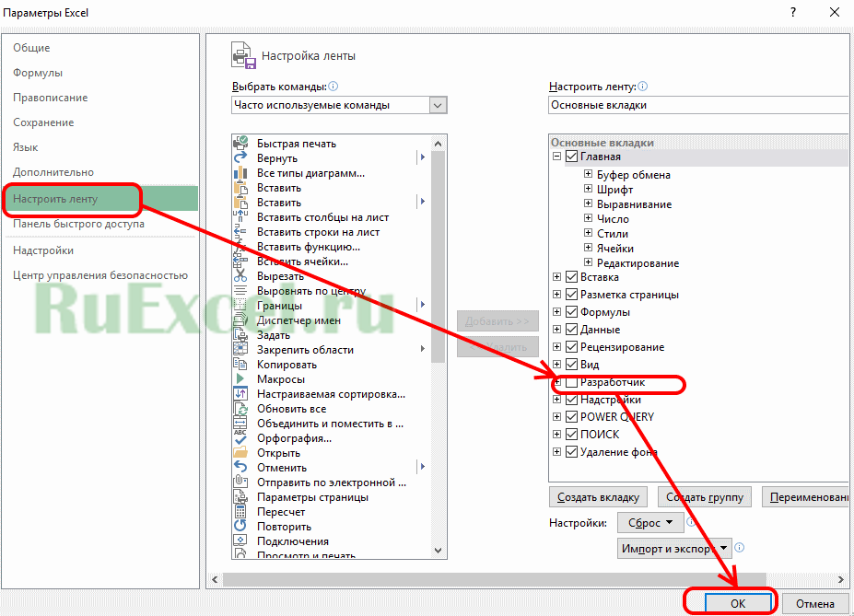Select the Redo (Вернуть) arrow icon

[x=240, y=157]
